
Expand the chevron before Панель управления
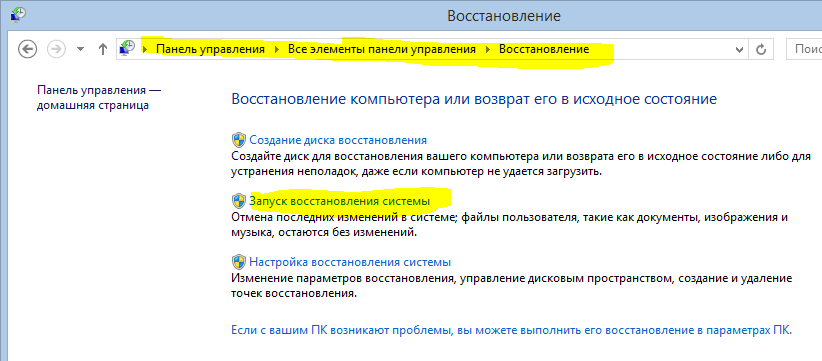pyautogui.click(x=145, y=49)
